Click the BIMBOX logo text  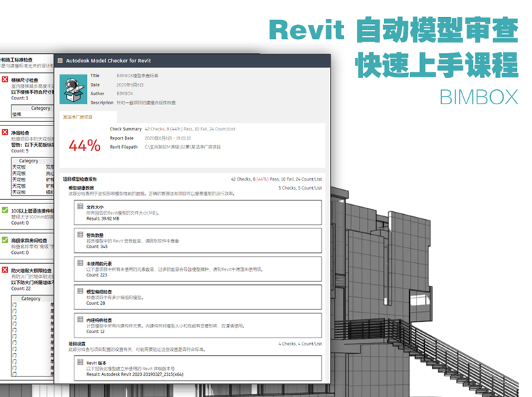pos(478,95)
